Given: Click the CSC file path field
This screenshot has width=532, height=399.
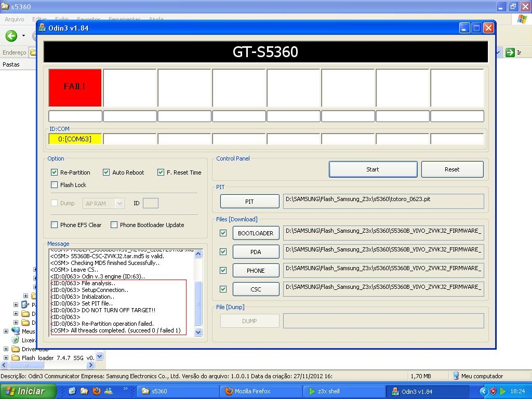Looking at the screenshot, I should (383, 289).
